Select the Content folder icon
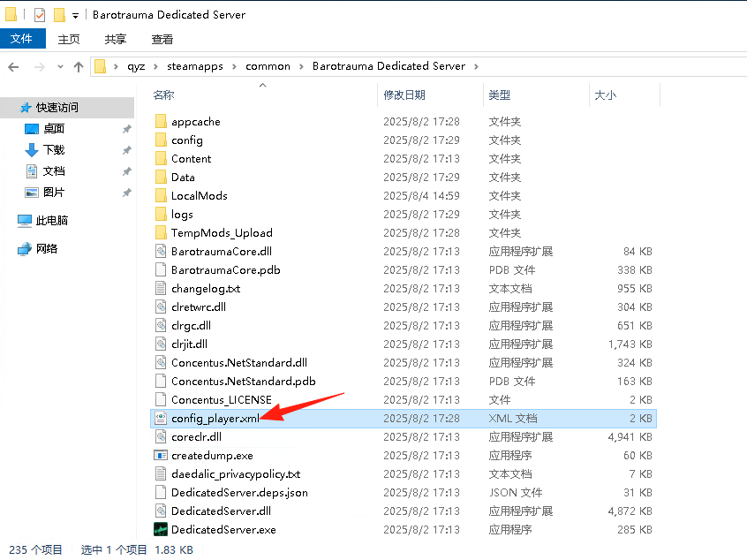This screenshot has height=560, width=747. (x=161, y=158)
